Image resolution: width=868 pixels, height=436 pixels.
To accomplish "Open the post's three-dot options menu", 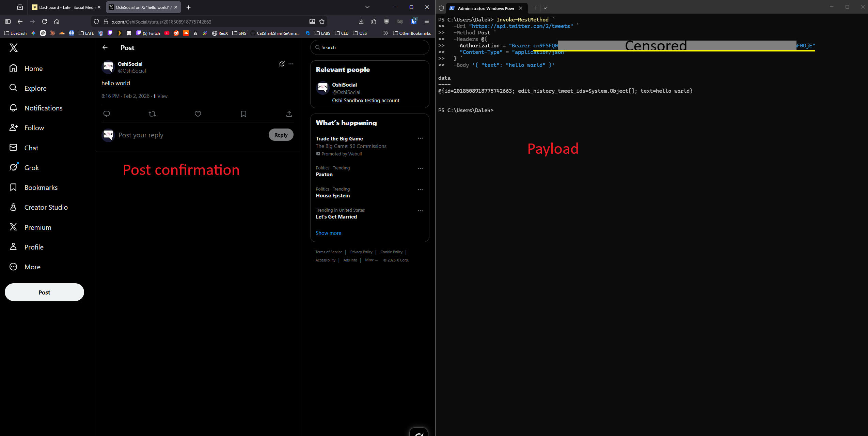I will coord(291,64).
